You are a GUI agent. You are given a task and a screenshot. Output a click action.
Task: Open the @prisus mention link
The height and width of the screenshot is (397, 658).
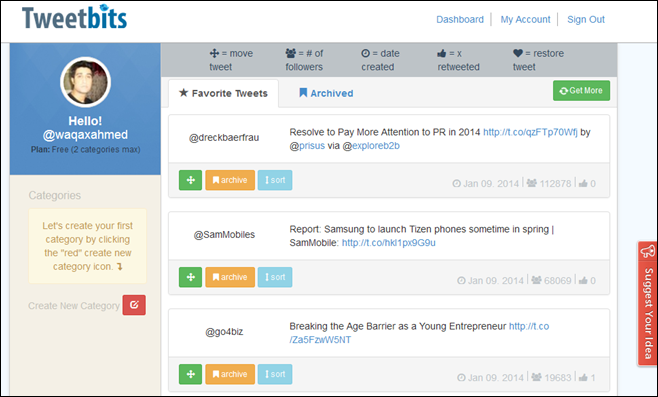pyautogui.click(x=312, y=146)
